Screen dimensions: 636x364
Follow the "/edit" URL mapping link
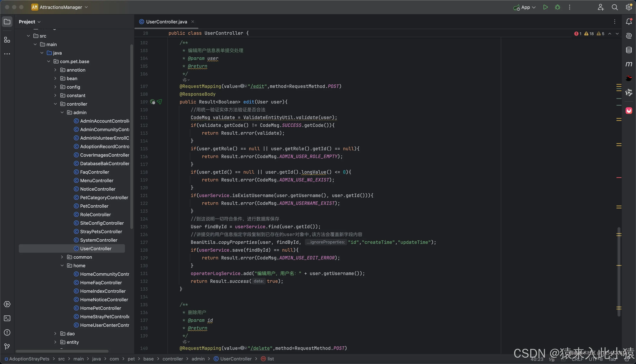point(257,86)
